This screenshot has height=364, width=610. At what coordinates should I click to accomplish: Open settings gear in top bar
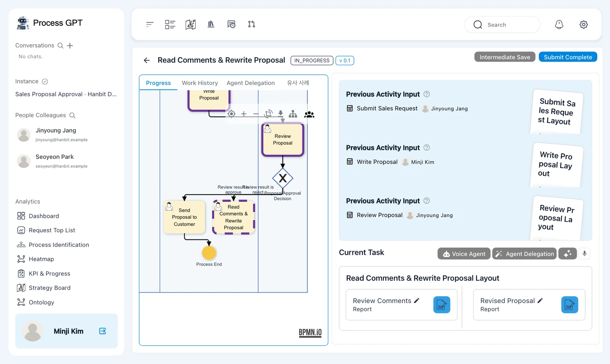[583, 25]
